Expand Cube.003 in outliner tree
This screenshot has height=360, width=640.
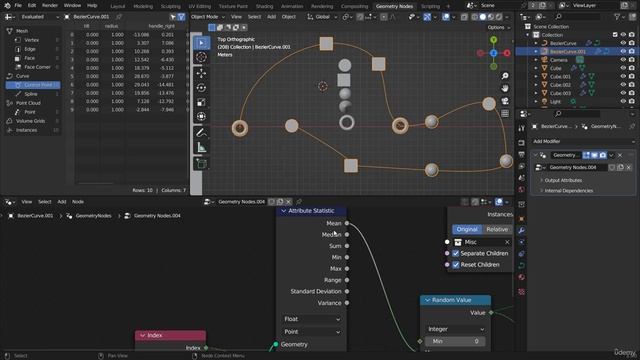coord(536,93)
